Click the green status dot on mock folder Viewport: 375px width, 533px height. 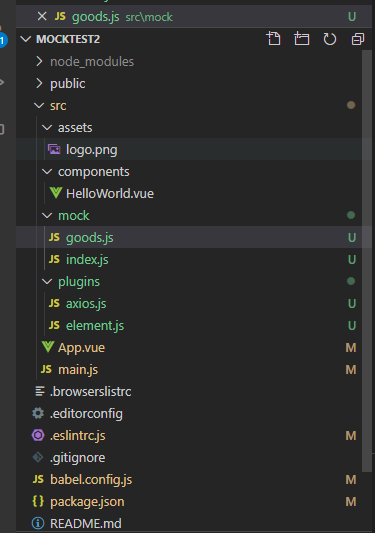point(351,215)
